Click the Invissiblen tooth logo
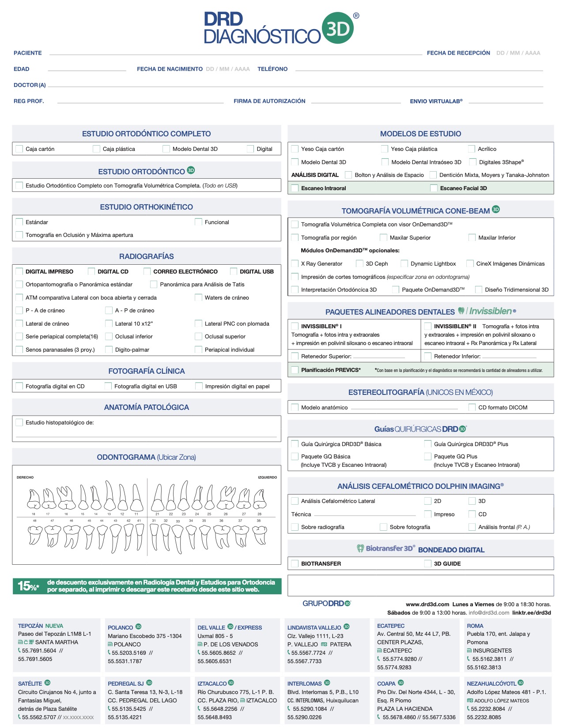 click(x=461, y=311)
